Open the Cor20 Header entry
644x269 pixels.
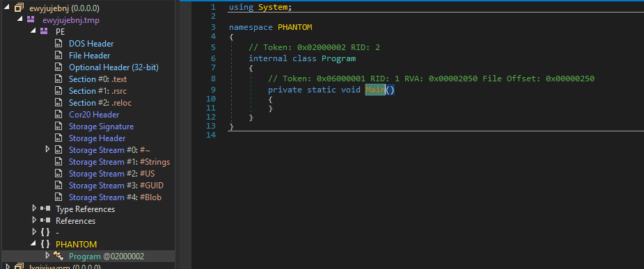94,115
